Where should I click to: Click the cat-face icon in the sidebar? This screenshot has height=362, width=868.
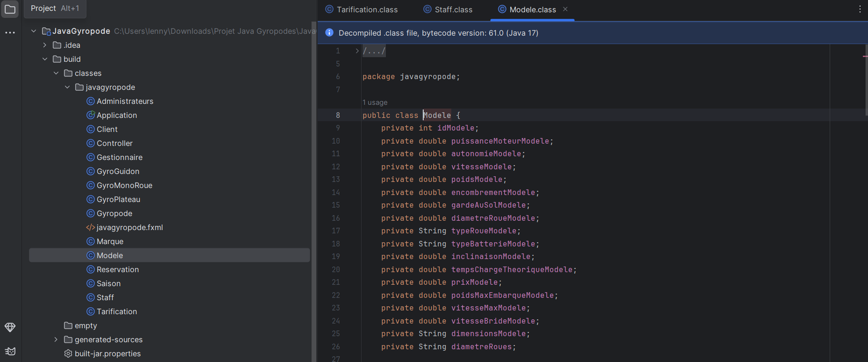[10, 351]
